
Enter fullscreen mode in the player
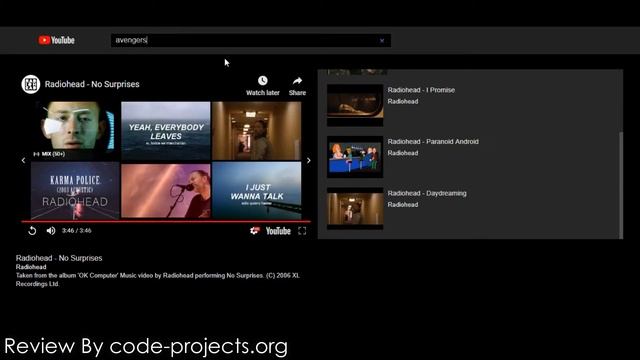tap(302, 231)
